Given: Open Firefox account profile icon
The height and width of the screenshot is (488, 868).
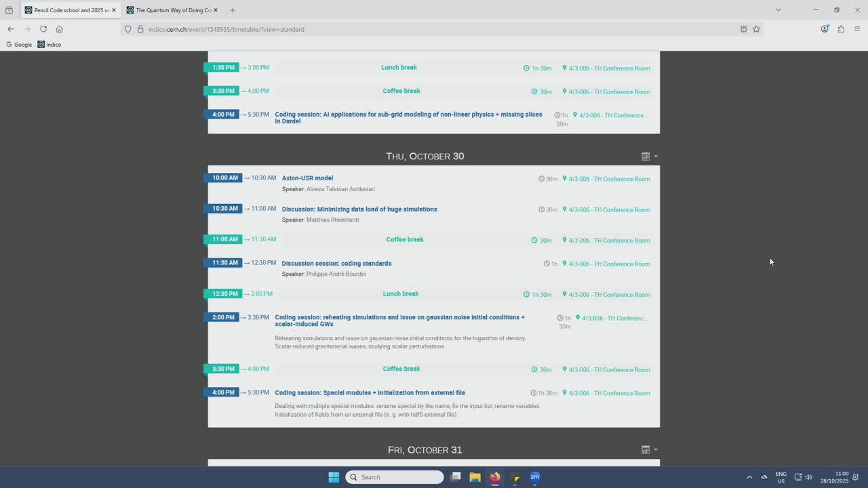Looking at the screenshot, I should [x=825, y=29].
